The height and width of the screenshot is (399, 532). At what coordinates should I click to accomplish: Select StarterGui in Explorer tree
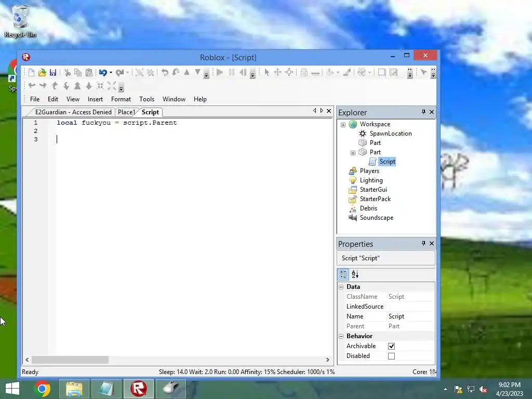[x=373, y=189]
